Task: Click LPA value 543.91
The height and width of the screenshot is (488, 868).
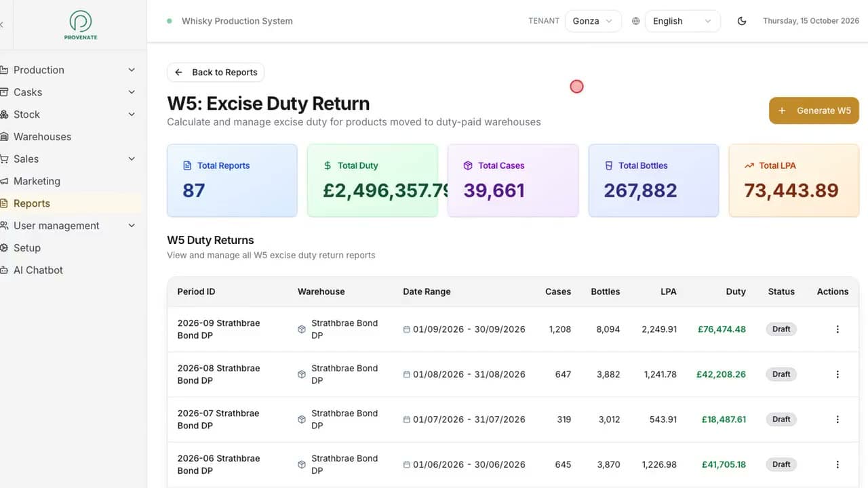Action: pyautogui.click(x=663, y=420)
